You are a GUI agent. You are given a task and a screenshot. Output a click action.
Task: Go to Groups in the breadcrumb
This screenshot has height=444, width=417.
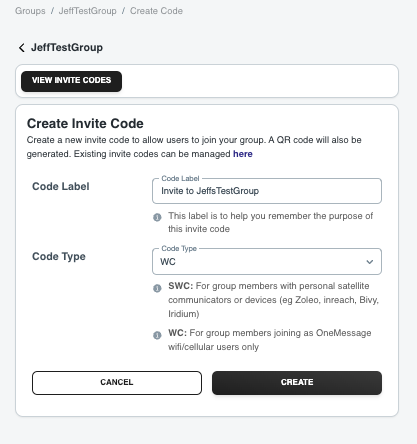(30, 11)
